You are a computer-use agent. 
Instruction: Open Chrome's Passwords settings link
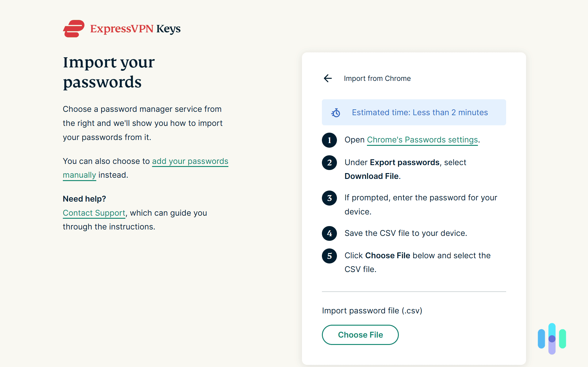tap(422, 140)
